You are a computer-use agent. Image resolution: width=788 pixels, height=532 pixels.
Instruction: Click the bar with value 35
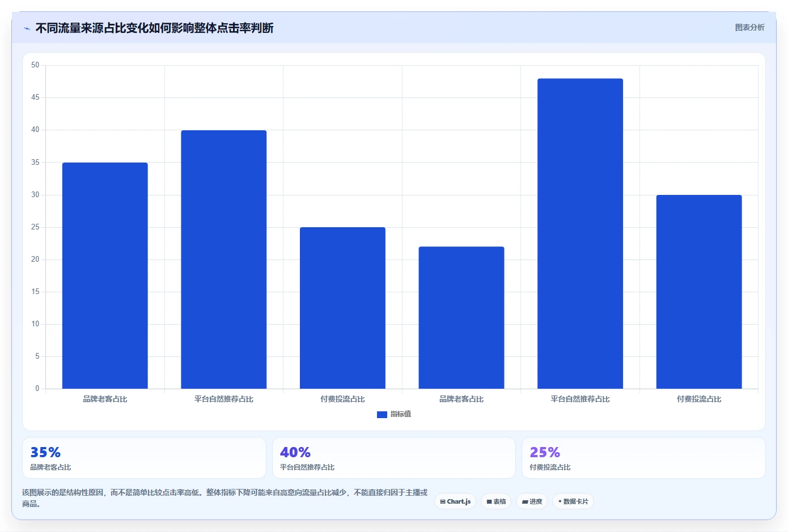pyautogui.click(x=105, y=275)
